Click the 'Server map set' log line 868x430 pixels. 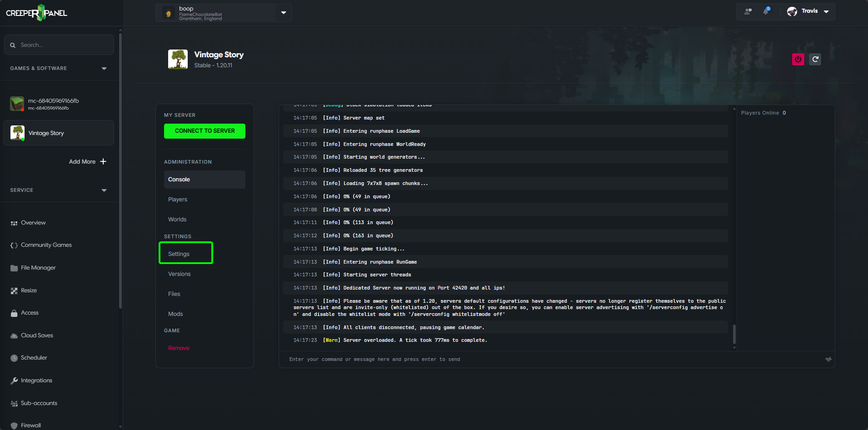[505, 118]
